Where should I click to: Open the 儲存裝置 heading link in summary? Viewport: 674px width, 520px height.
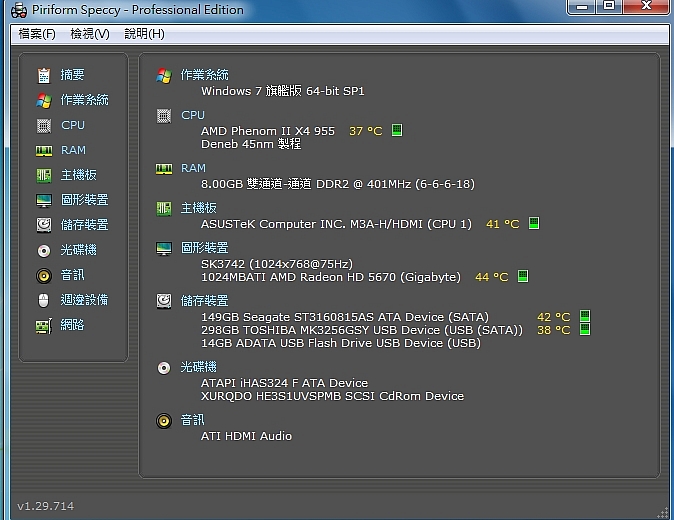pos(205,300)
